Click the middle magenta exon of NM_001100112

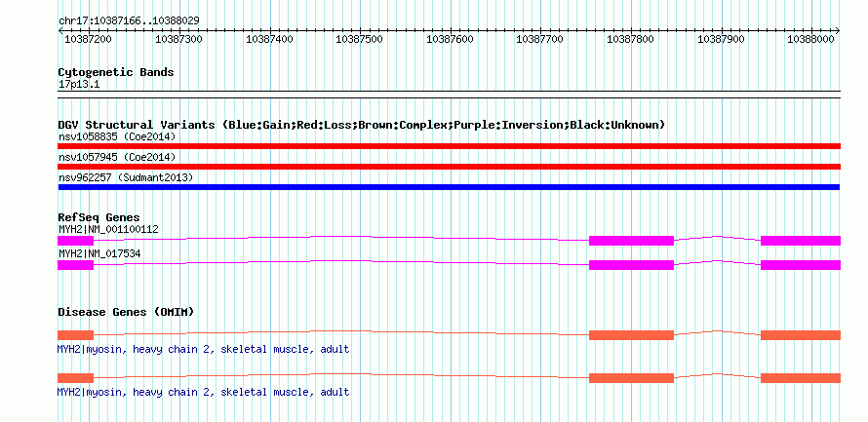click(632, 241)
